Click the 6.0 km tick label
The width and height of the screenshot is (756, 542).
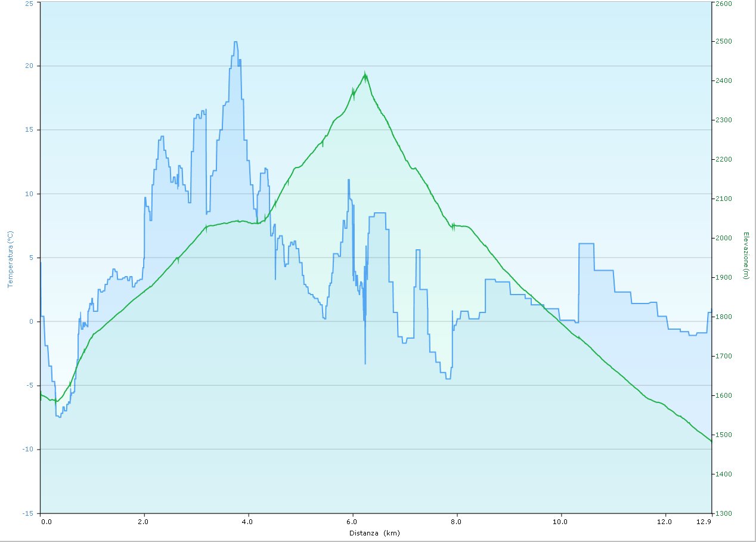click(353, 522)
